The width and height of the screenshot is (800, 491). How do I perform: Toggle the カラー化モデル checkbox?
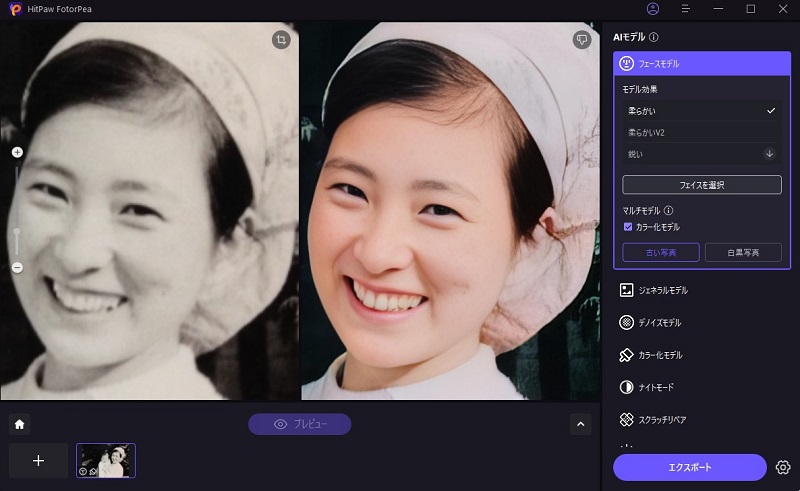pos(628,227)
